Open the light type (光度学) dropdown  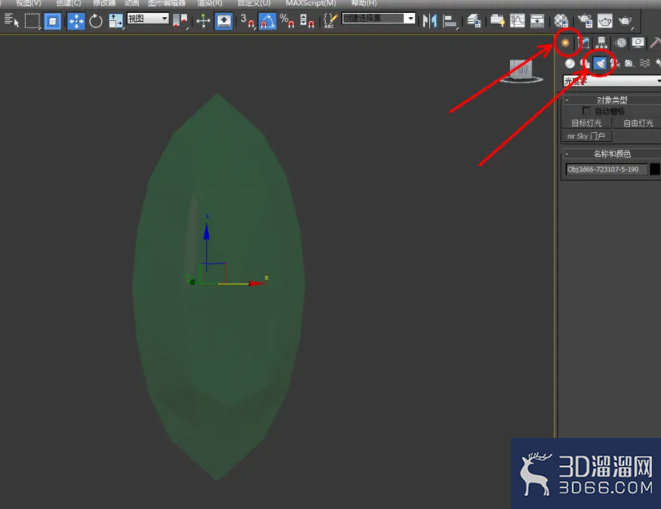(x=612, y=81)
